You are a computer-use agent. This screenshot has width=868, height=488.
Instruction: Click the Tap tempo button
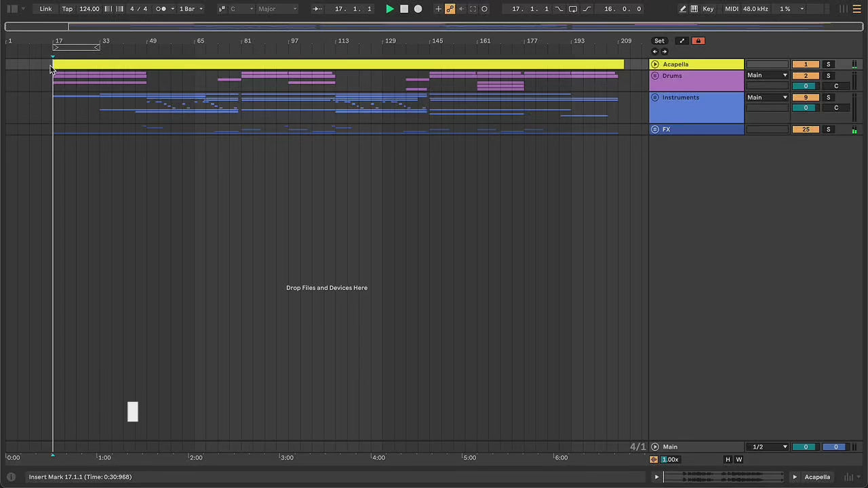[67, 9]
